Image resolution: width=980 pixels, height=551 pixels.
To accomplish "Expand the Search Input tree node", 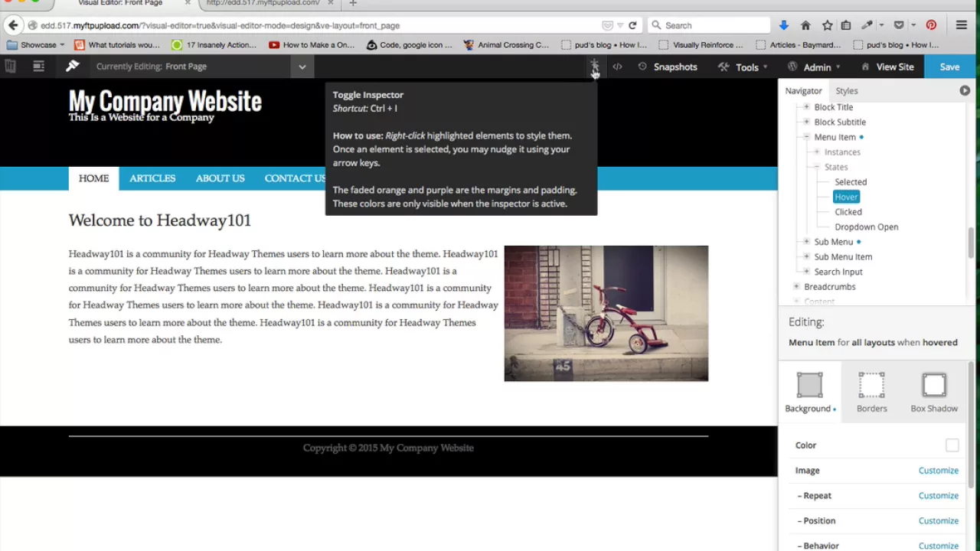I will point(806,272).
